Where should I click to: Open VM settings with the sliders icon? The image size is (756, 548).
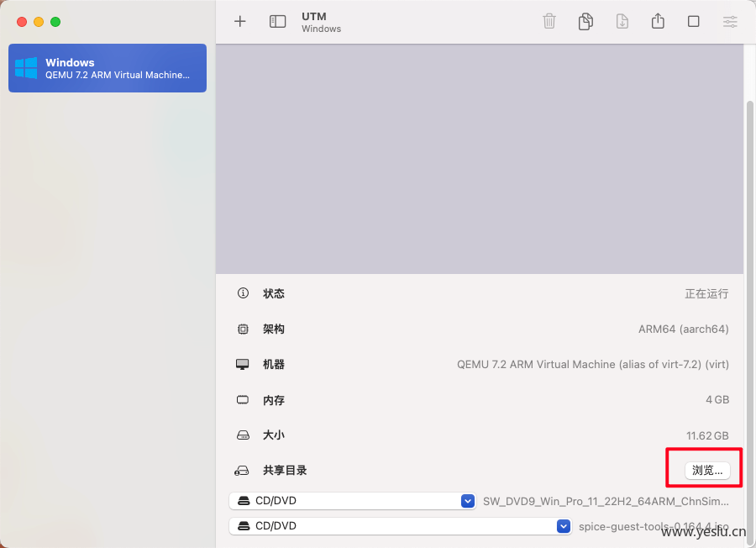[x=730, y=21]
